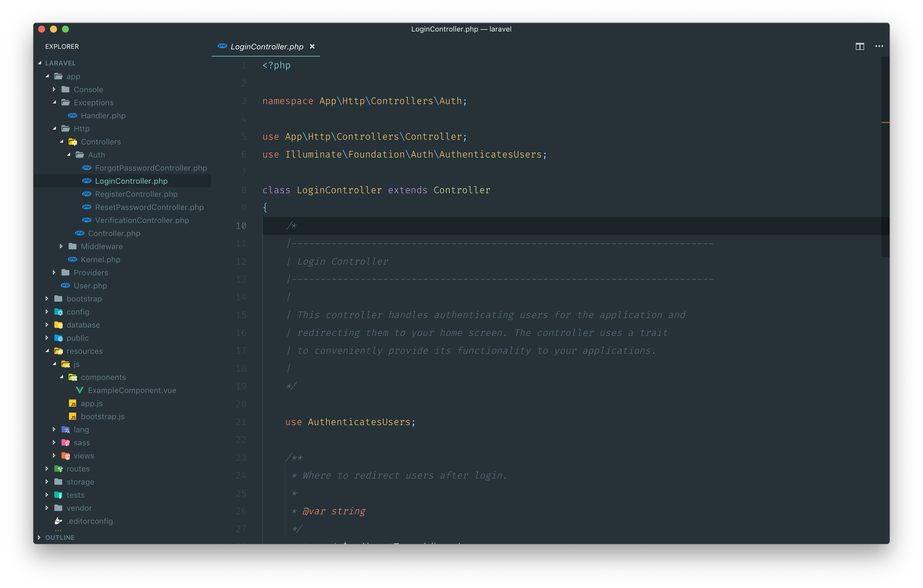Click the sass folder icon
This screenshot has width=923, height=588.
coord(65,442)
